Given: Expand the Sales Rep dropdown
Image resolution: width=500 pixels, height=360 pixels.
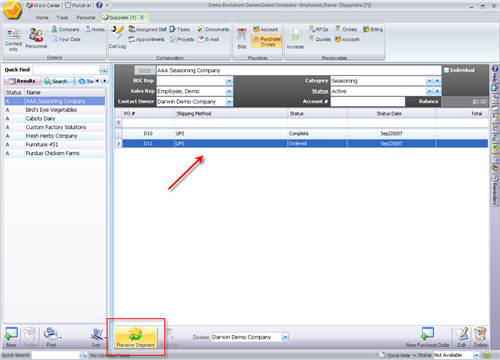Looking at the screenshot, I should point(229,91).
